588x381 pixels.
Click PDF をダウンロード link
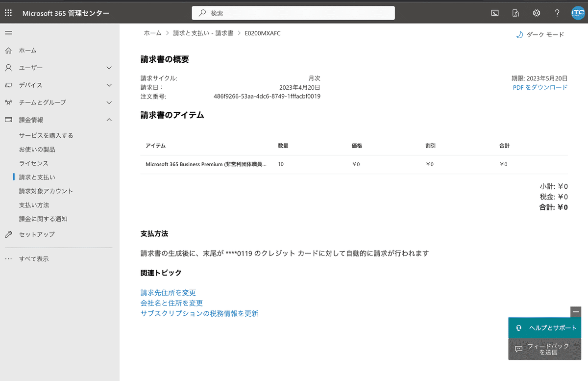pyautogui.click(x=540, y=87)
